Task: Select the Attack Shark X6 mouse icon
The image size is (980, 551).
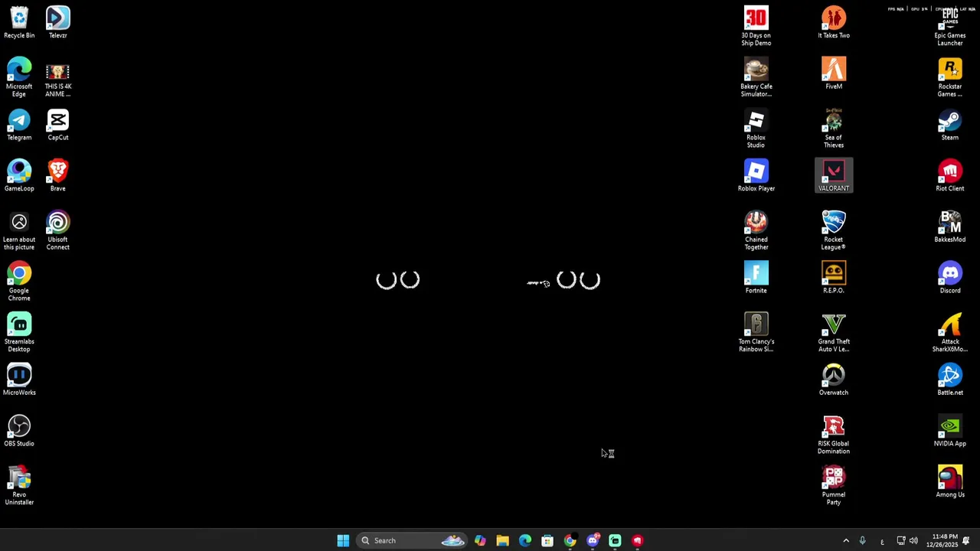Action: (950, 333)
